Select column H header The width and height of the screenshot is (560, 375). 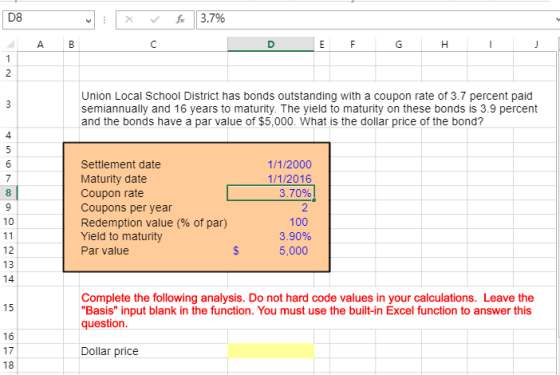coord(444,44)
